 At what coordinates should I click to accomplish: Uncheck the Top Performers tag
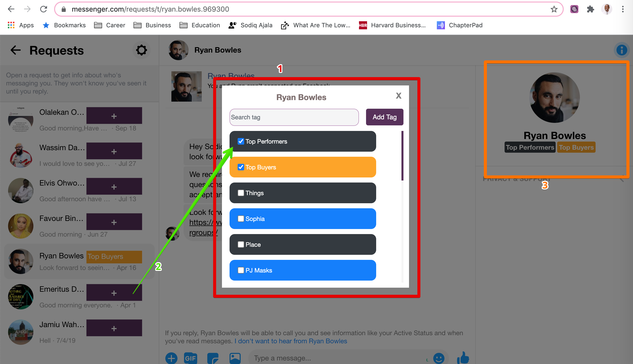(x=241, y=141)
